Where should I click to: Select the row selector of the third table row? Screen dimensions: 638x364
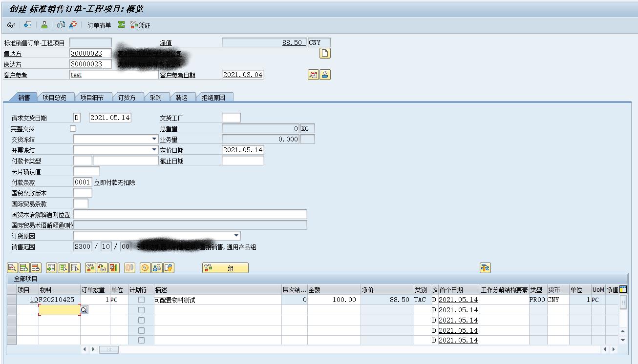click(12, 320)
